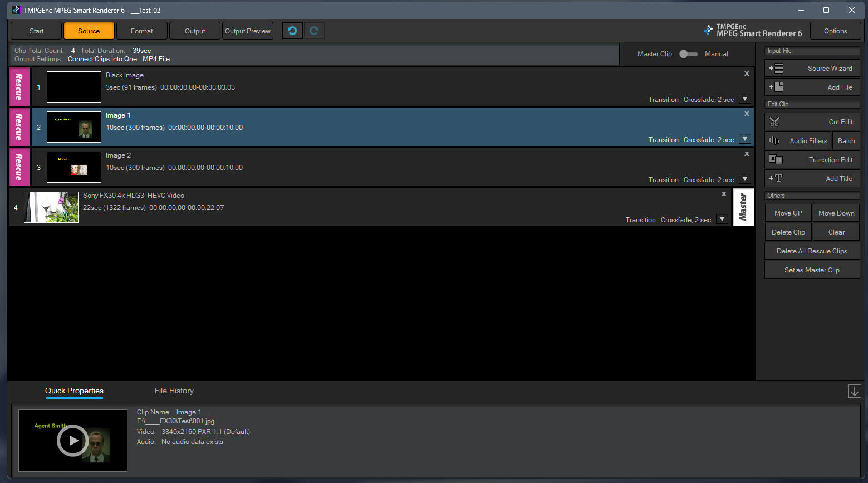Click the Move Down button
The width and height of the screenshot is (868, 483).
pyautogui.click(x=836, y=213)
